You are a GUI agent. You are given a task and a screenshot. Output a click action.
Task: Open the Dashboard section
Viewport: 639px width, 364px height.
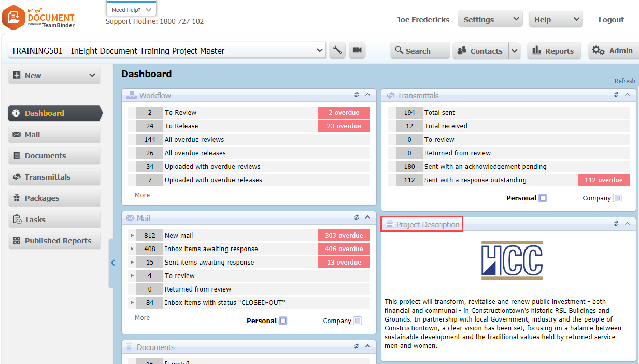[55, 113]
